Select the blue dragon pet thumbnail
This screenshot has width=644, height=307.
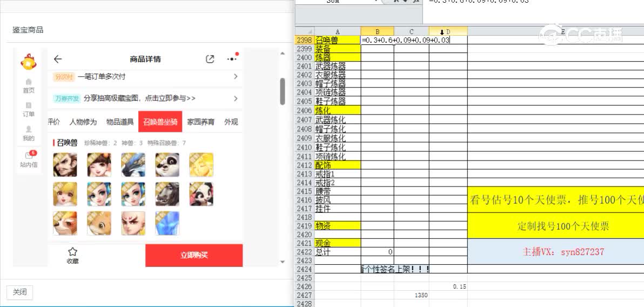pos(133,165)
